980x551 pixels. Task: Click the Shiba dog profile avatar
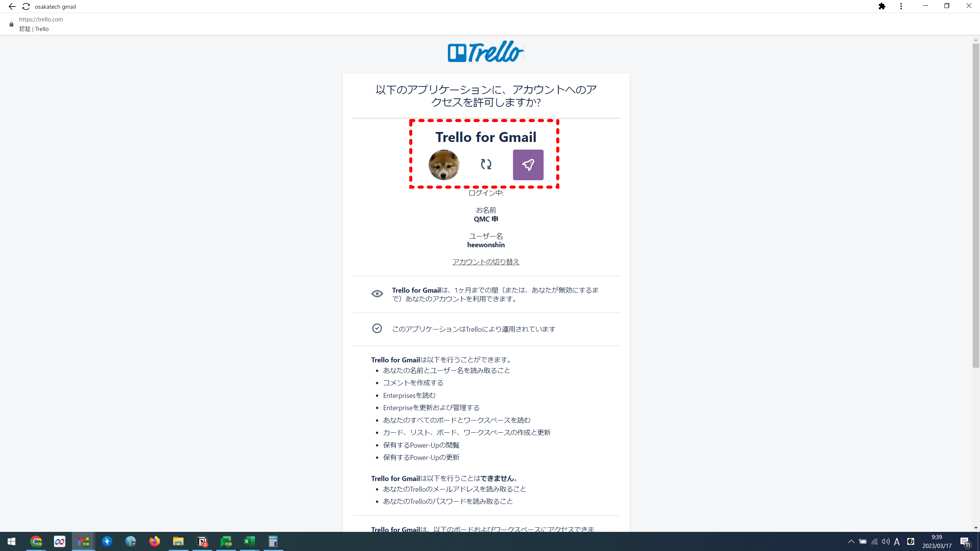tap(444, 165)
